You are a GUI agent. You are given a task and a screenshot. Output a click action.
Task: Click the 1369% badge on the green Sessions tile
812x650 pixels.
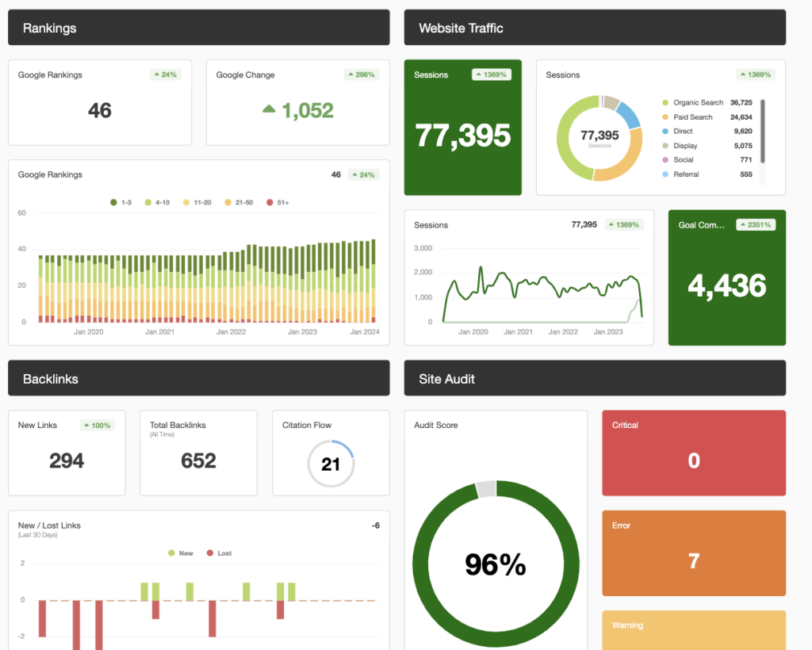pos(492,75)
